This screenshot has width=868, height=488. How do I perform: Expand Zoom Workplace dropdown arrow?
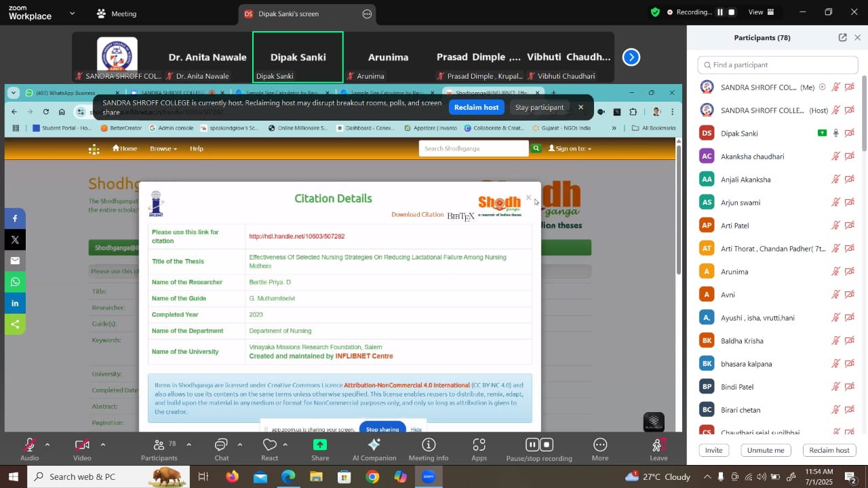(x=73, y=13)
